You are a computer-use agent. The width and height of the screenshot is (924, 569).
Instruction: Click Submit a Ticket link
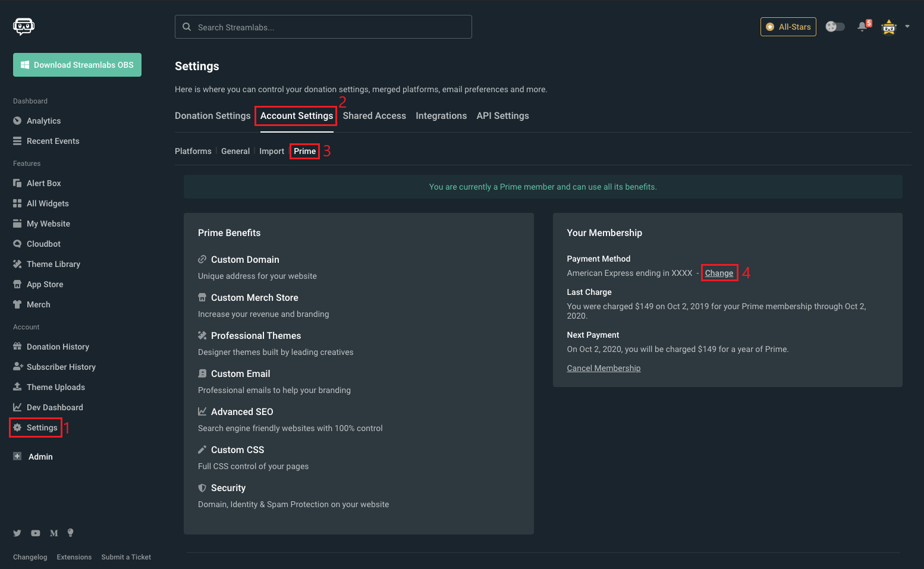[126, 557]
